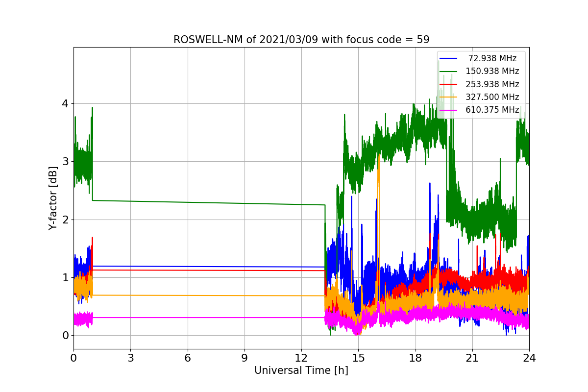Click y-axis tick label 2
The width and height of the screenshot is (588, 392).
(65, 220)
